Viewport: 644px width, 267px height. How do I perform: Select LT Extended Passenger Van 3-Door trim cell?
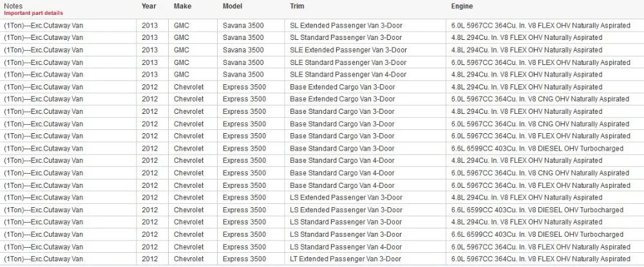[366, 259]
